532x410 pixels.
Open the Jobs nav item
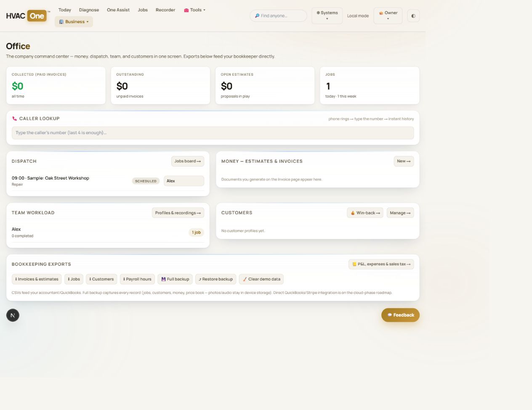coord(143,10)
